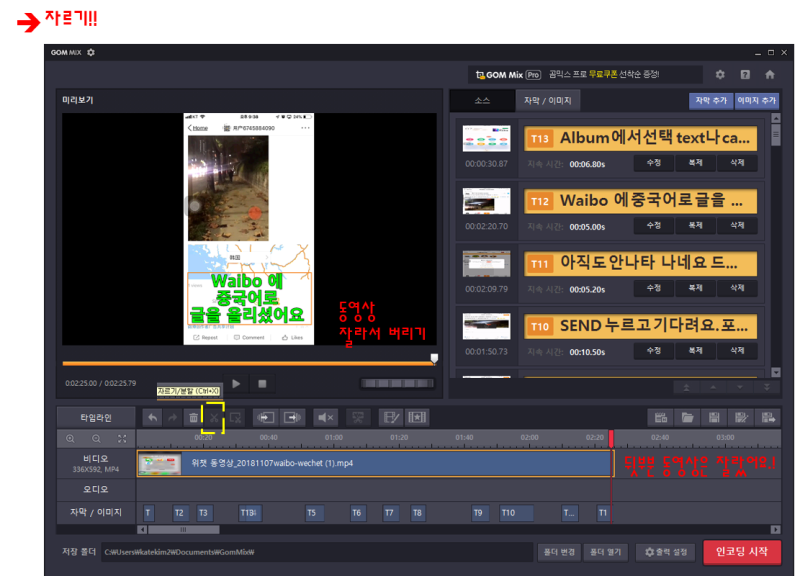The image size is (800, 576).
Task: Zoom out on the timeline
Action: coord(96,439)
